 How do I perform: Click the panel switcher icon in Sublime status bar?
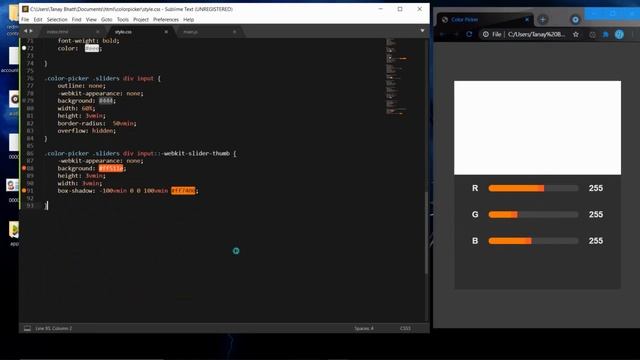[27, 328]
